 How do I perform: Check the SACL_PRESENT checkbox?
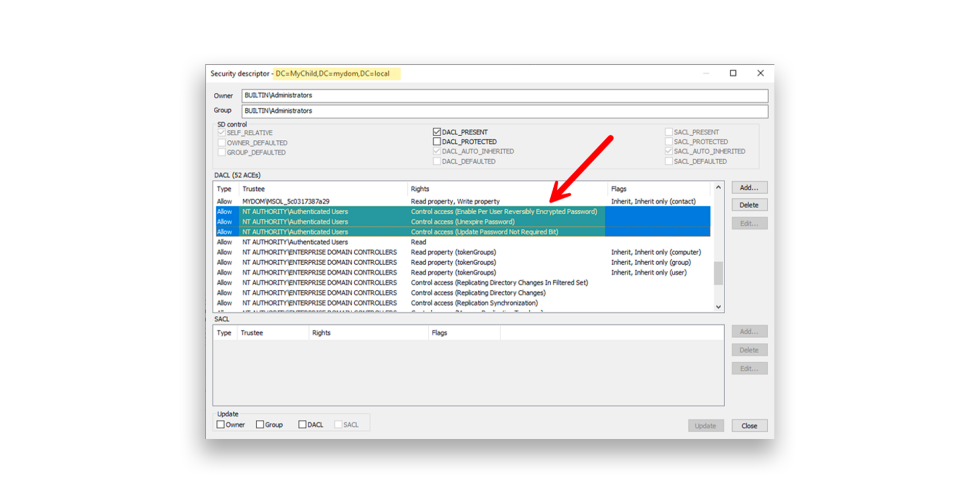[669, 131]
